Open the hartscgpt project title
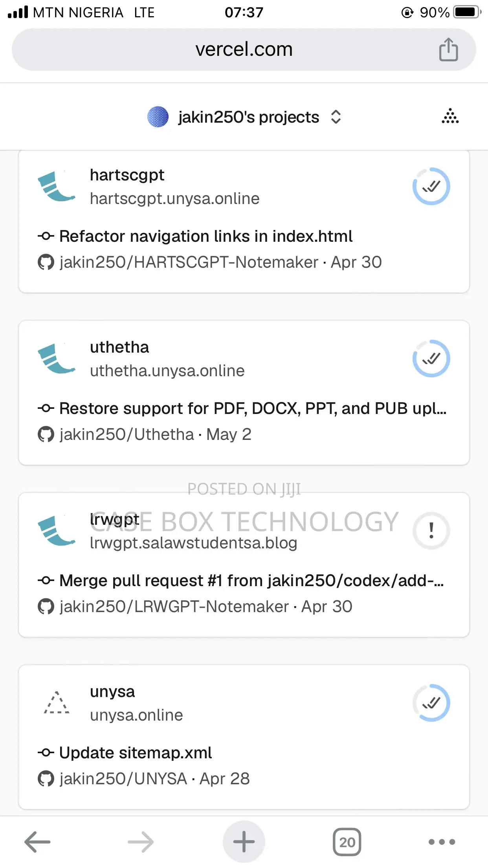488x868 pixels. tap(127, 175)
